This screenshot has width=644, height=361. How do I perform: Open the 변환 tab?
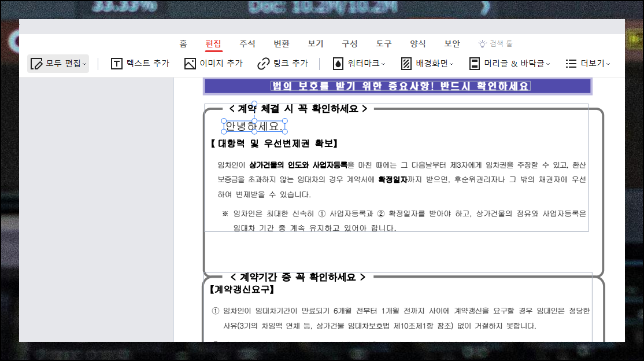point(282,43)
